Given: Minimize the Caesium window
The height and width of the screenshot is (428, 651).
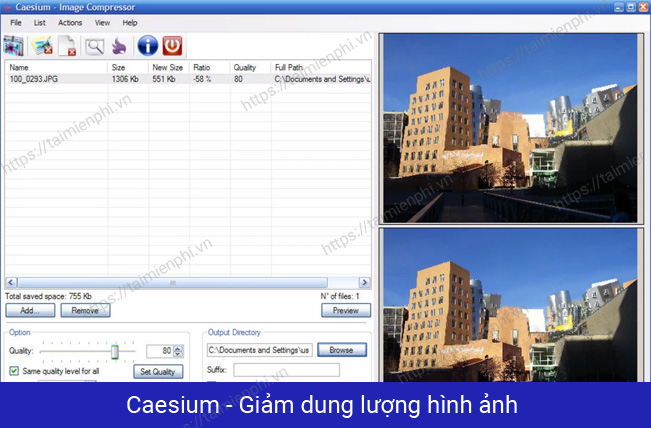Looking at the screenshot, I should pos(619,7).
